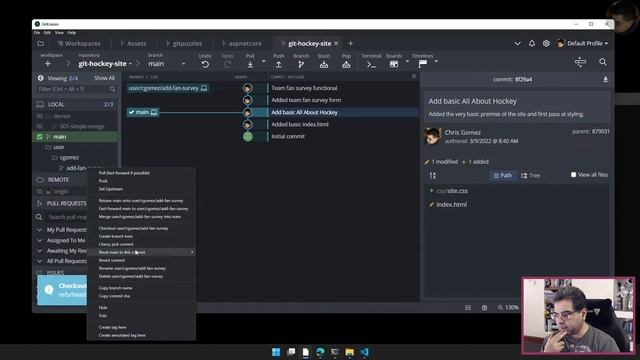
Task: Open the File menu
Action: (x=37, y=32)
